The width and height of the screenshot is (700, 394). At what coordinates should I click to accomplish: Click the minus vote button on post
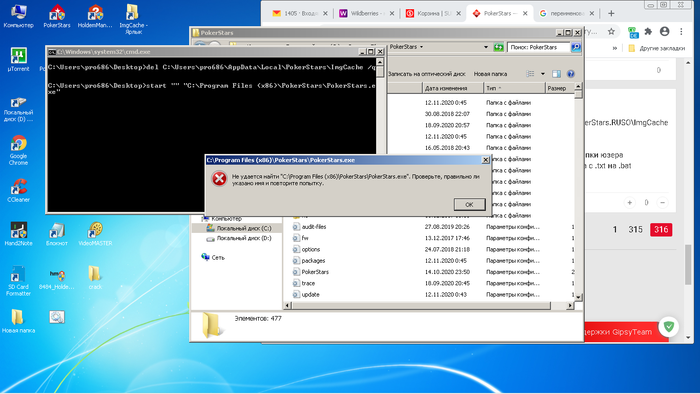(x=662, y=203)
